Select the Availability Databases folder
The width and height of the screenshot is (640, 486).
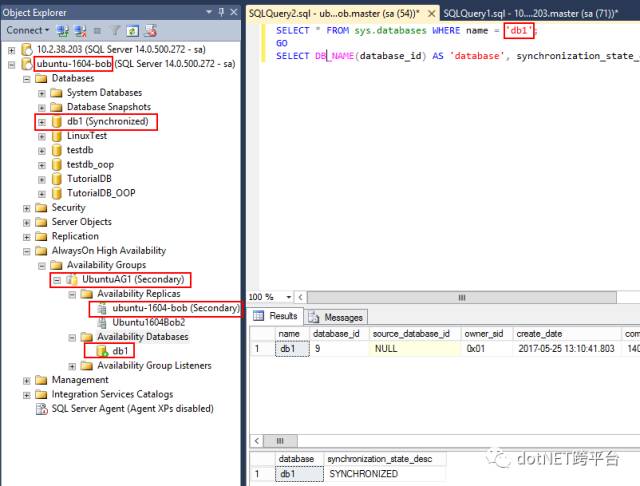(x=143, y=337)
